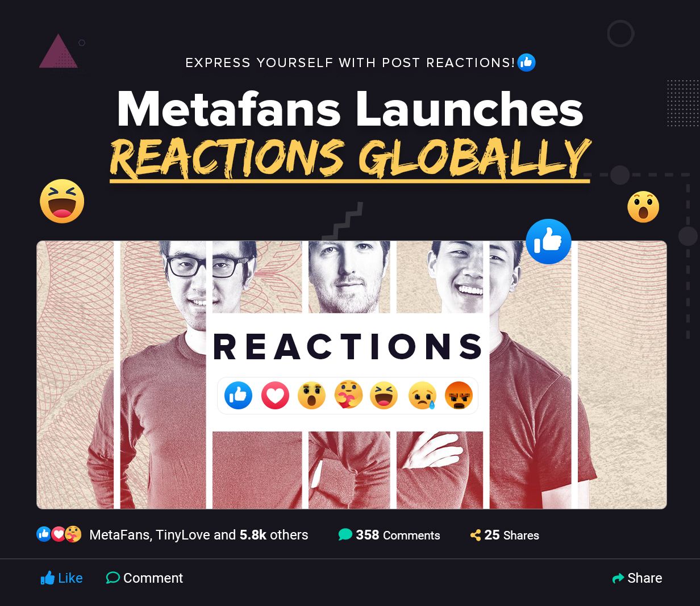Choose the Wow surprised face reaction
Viewport: 700px width, 606px height.
click(x=311, y=395)
